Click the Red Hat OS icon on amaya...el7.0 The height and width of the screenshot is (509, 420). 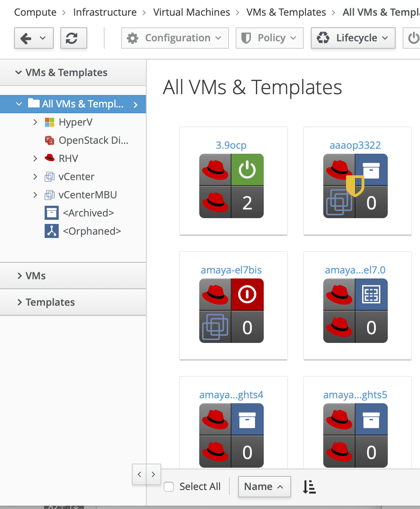coord(339,295)
